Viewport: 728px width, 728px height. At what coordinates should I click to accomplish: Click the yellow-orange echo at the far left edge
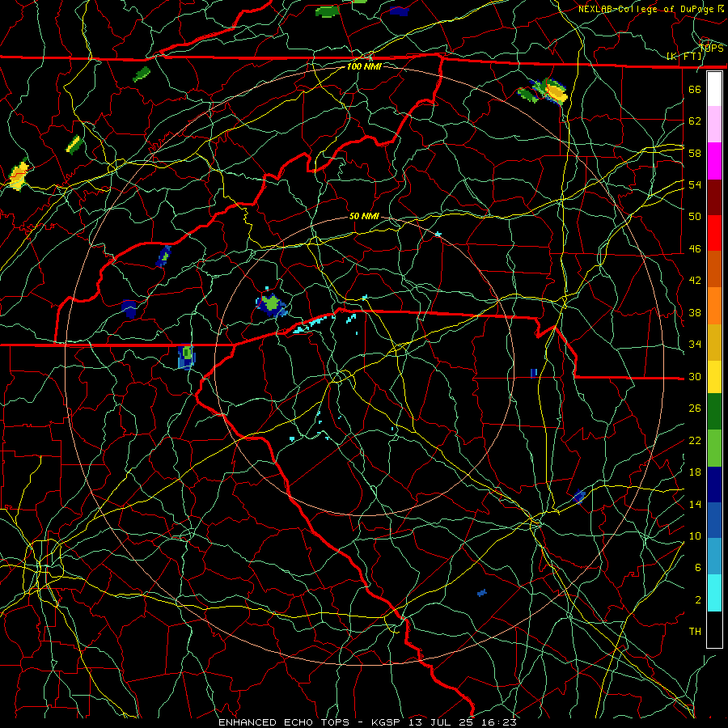click(19, 174)
